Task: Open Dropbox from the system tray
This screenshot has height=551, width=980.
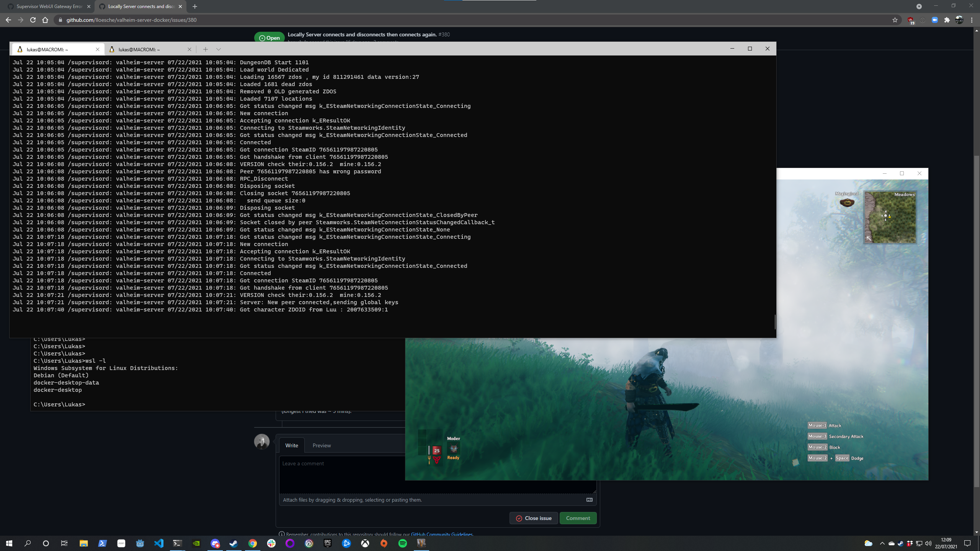Action: point(909,544)
